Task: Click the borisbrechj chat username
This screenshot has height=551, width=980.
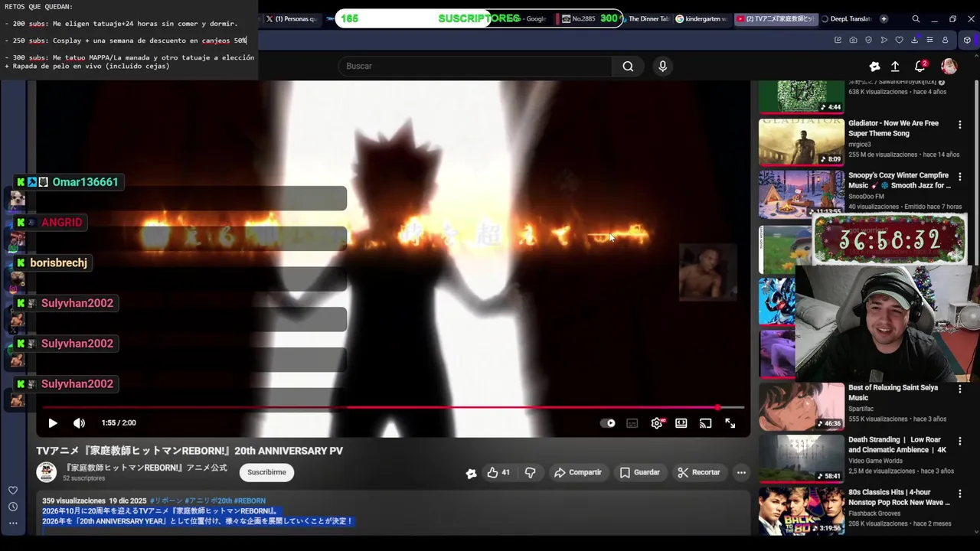Action: [x=58, y=263]
